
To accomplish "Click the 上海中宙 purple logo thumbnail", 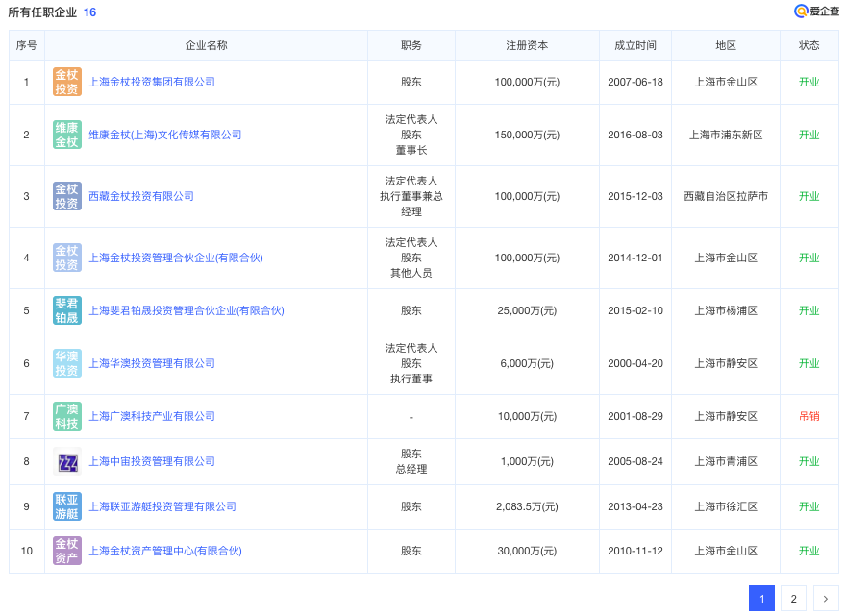I will 67,461.
